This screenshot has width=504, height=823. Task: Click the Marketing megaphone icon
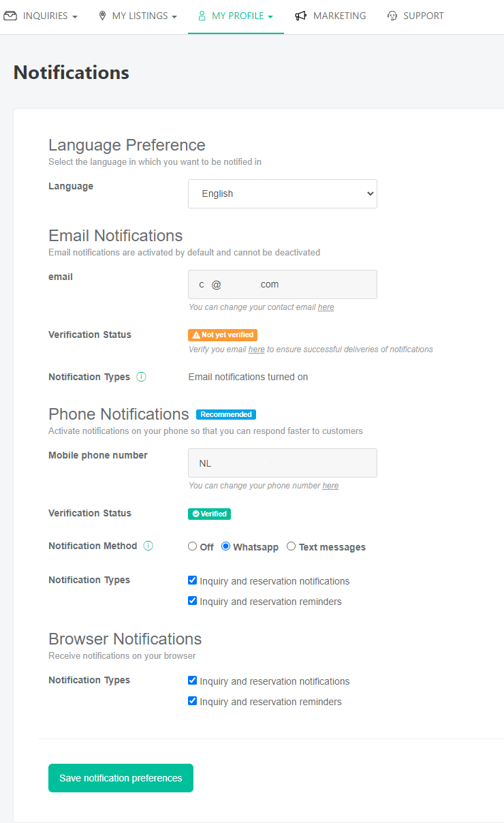point(301,15)
